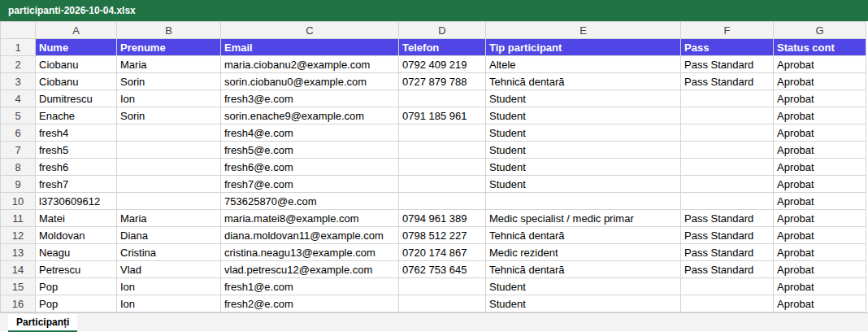This screenshot has height=332, width=868.
Task: Select phone cell 0762 753 645
Action: tap(442, 270)
